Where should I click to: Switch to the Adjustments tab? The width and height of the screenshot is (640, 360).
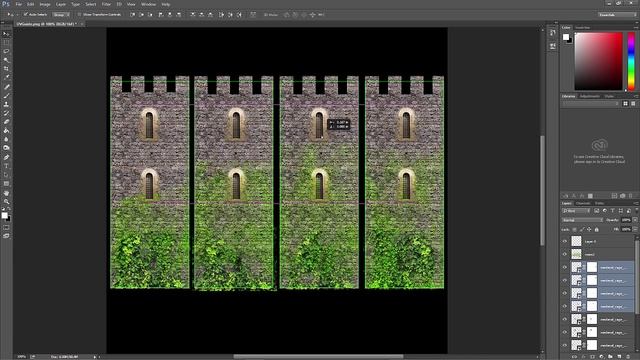pyautogui.click(x=590, y=96)
